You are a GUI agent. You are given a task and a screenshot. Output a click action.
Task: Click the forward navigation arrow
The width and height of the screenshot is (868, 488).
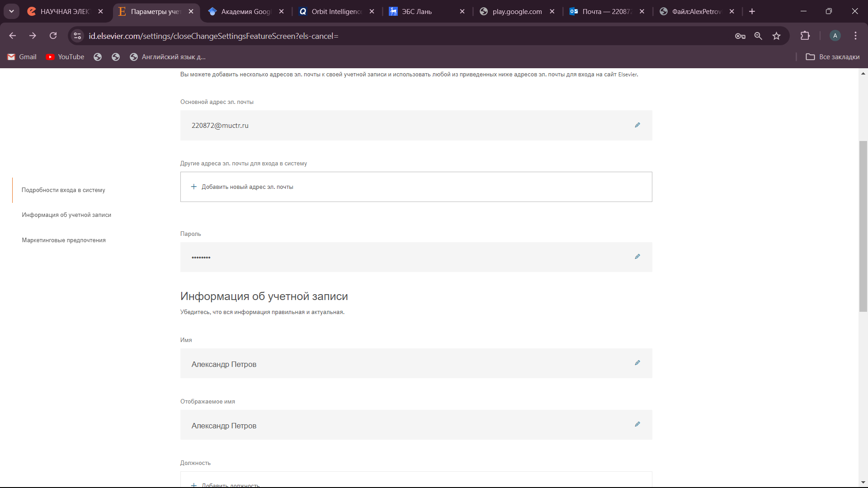pos(34,36)
